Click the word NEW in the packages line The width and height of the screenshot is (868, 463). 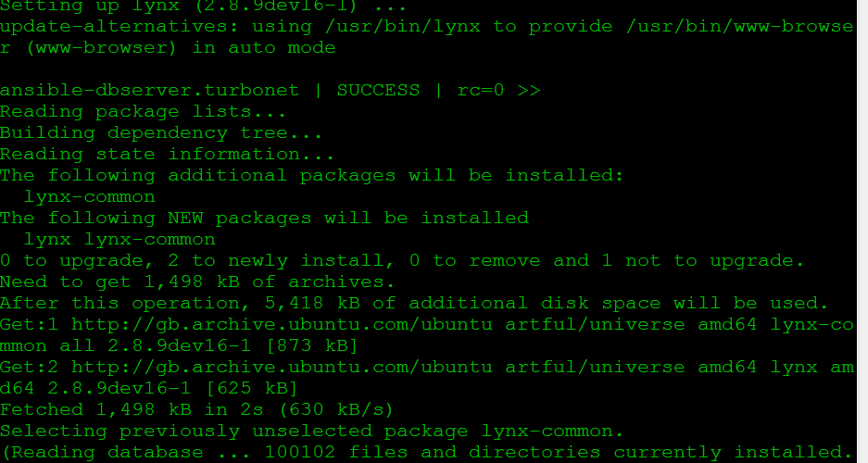185,218
